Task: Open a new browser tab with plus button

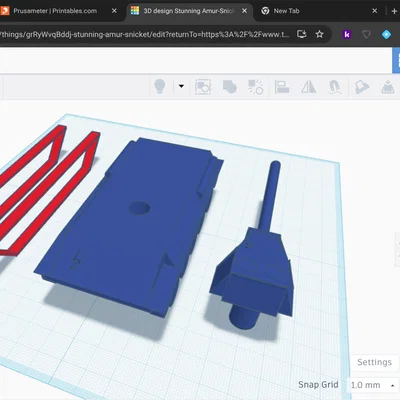Action: point(394,11)
